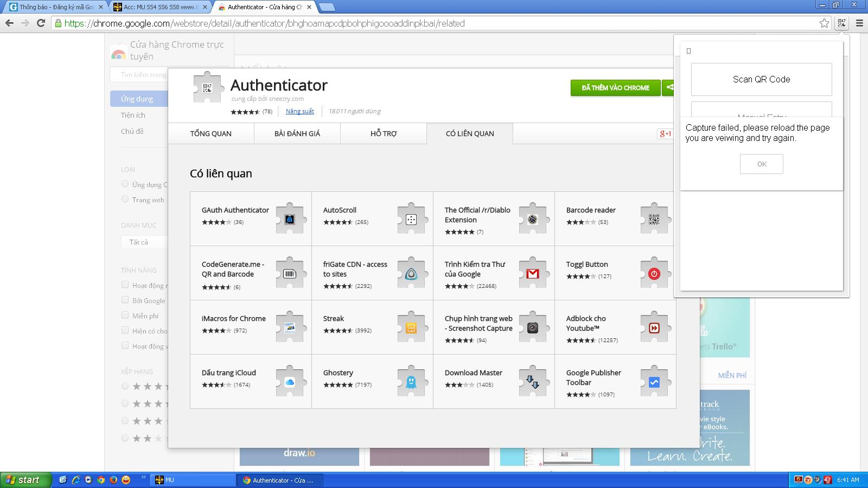Click the Windows start button
The width and height of the screenshot is (868, 488).
[25, 480]
